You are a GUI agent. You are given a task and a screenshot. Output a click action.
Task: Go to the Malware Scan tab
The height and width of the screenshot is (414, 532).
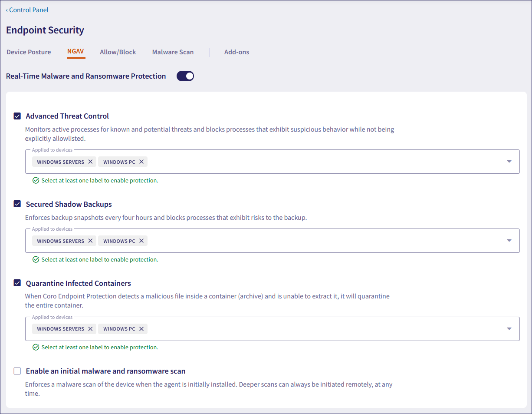click(173, 52)
